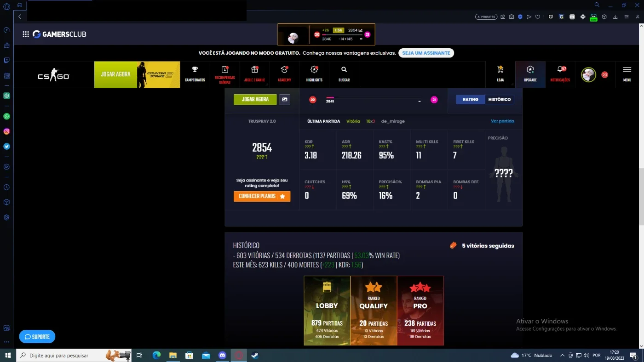Click the level progress bar
Image resolution: width=644 pixels, height=362 pixels.
[373, 98]
